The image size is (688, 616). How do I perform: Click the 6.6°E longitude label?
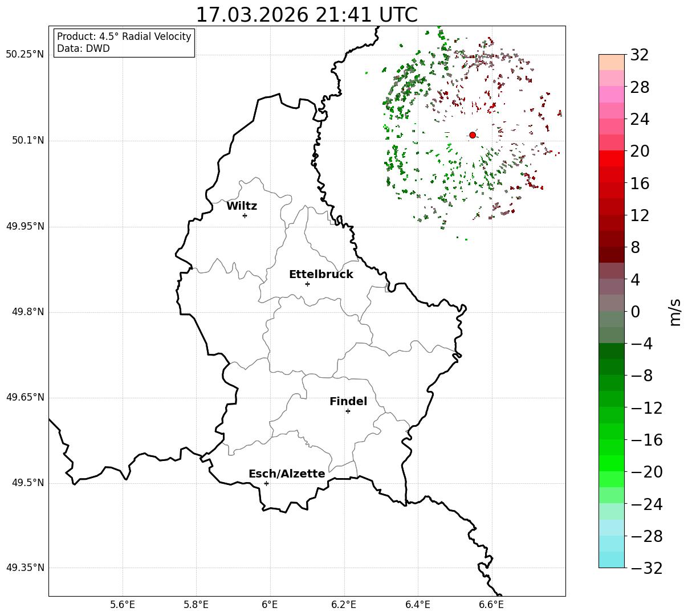(x=491, y=605)
